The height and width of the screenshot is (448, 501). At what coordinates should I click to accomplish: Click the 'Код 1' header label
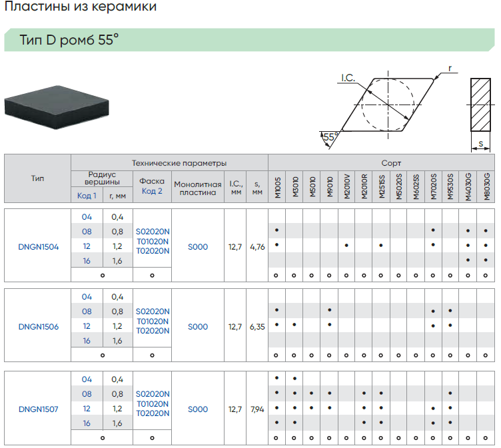[87, 196]
